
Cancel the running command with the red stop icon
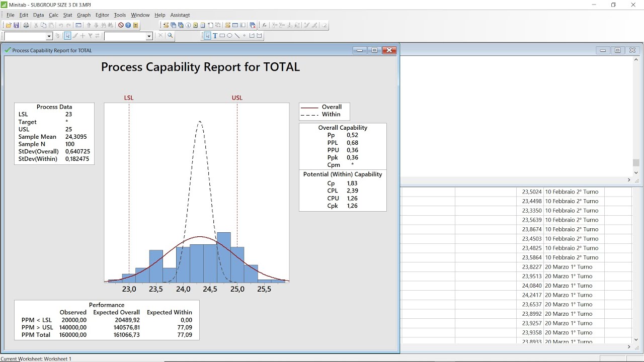(121, 25)
